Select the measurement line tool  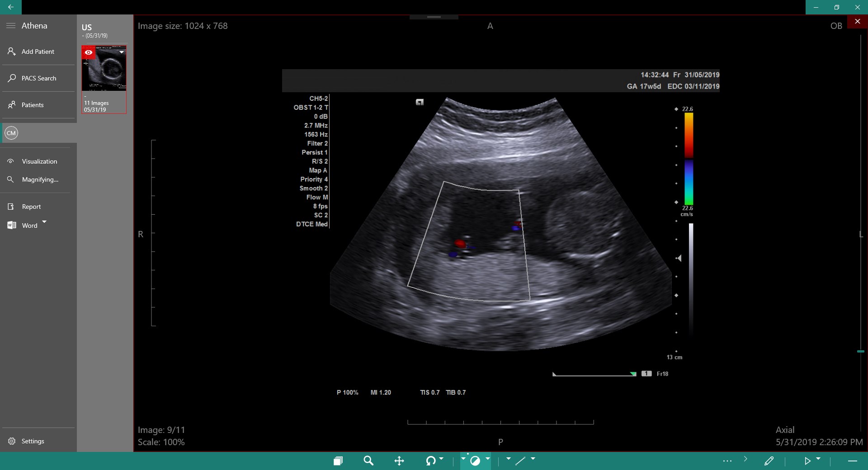click(x=521, y=461)
